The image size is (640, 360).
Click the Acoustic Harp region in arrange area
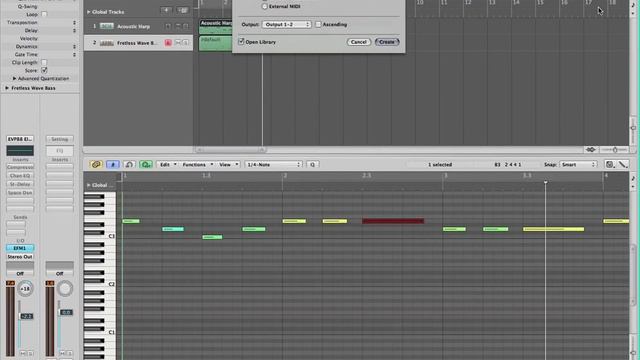[x=216, y=27]
